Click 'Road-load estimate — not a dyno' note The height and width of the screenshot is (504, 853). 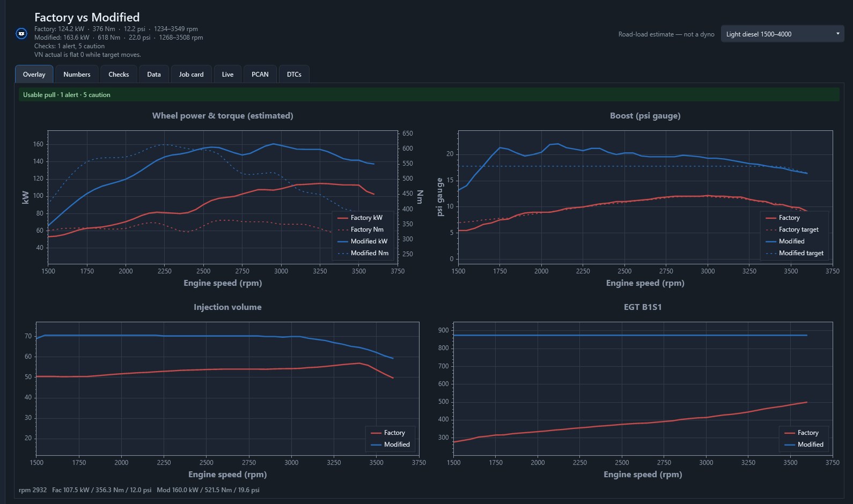point(666,34)
